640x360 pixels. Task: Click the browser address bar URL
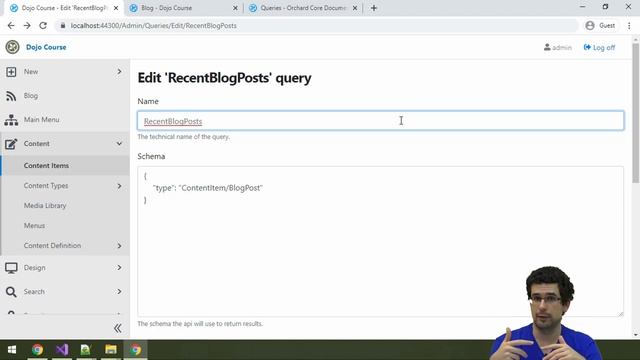click(x=153, y=26)
